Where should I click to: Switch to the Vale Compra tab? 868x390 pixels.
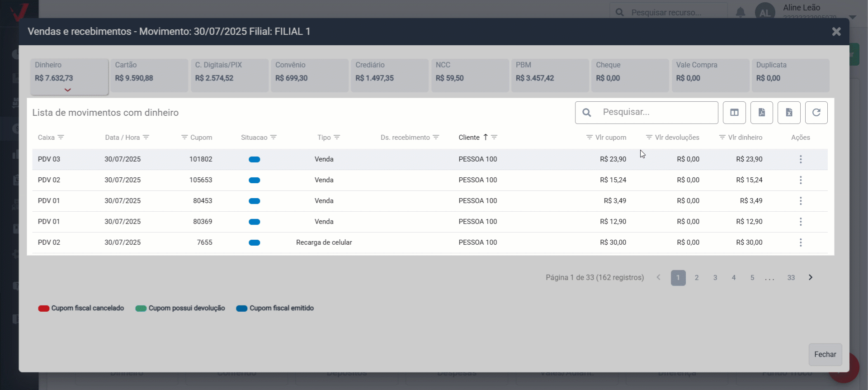[x=711, y=76]
